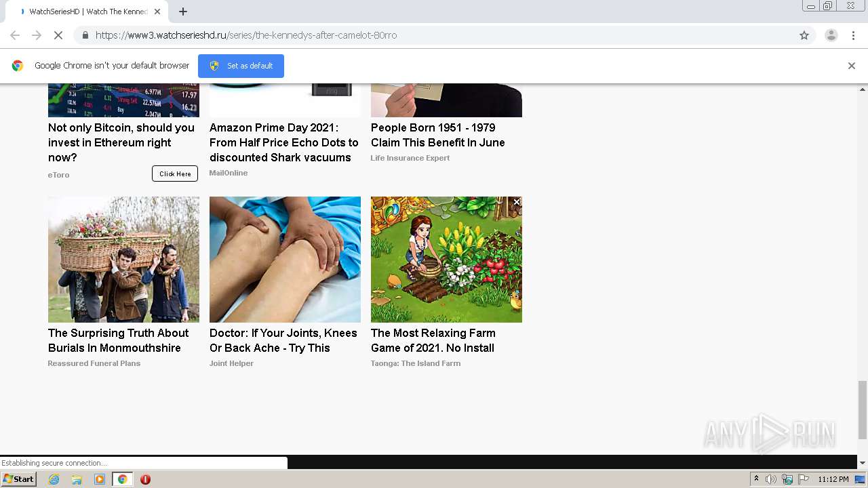Click the eToro Click Here button
Image resolution: width=868 pixels, height=488 pixels.
(175, 174)
